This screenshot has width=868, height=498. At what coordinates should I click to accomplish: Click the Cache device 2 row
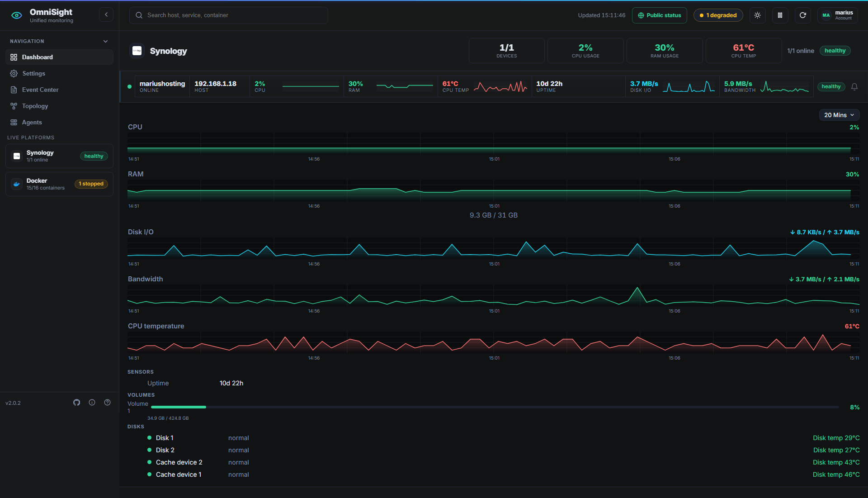pyautogui.click(x=494, y=463)
